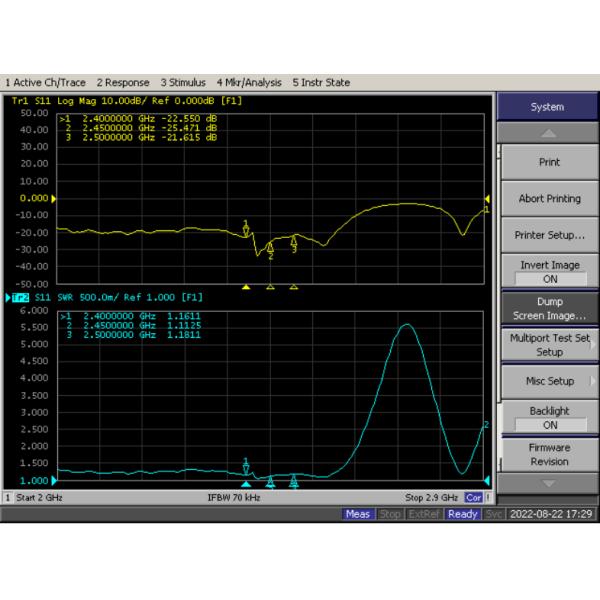The width and height of the screenshot is (600, 600).
Task: Click the yellow reference level arrow at 0.000 dB
Action: tap(53, 198)
